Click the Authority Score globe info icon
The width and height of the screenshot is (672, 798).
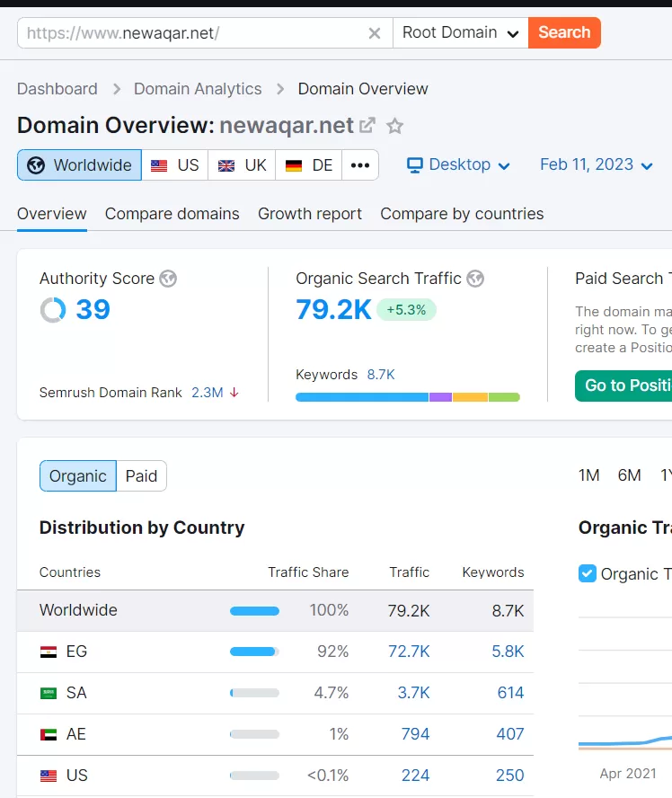[x=168, y=279]
